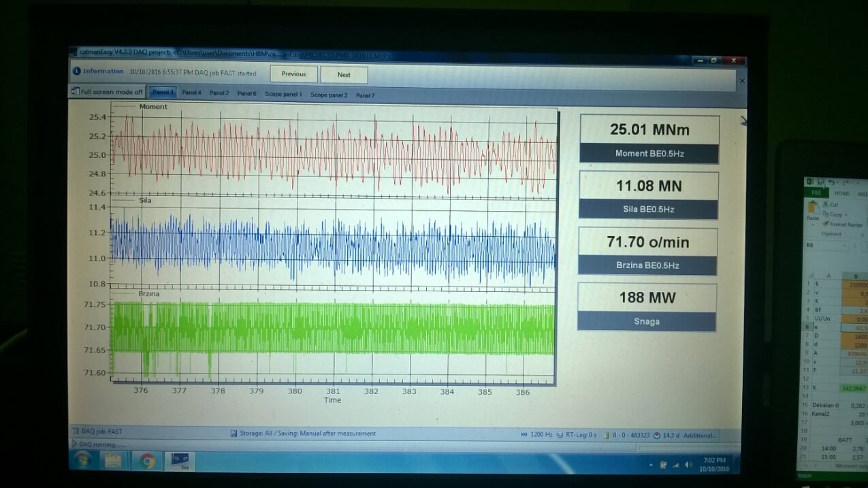This screenshot has height=488, width=868.
Task: Switch to Panel 4 tab
Action: tap(191, 93)
